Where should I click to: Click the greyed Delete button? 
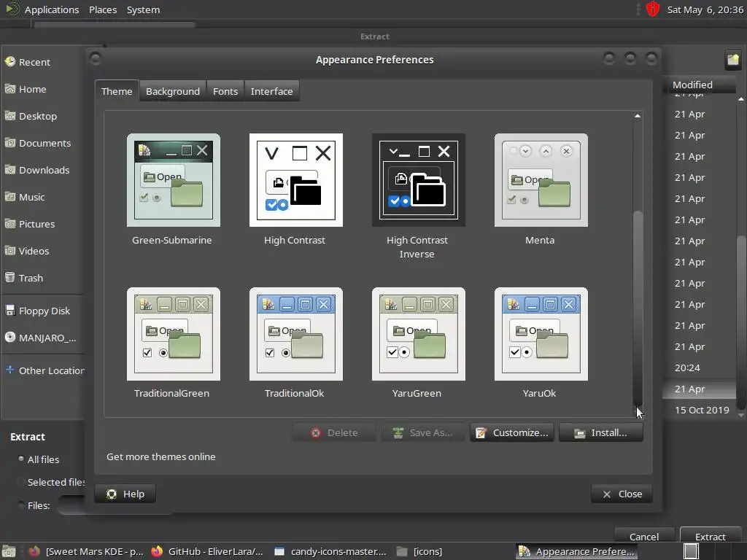[334, 432]
